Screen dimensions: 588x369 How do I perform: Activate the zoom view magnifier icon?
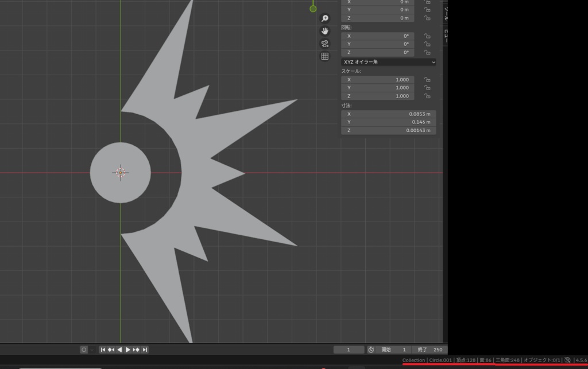pyautogui.click(x=325, y=18)
